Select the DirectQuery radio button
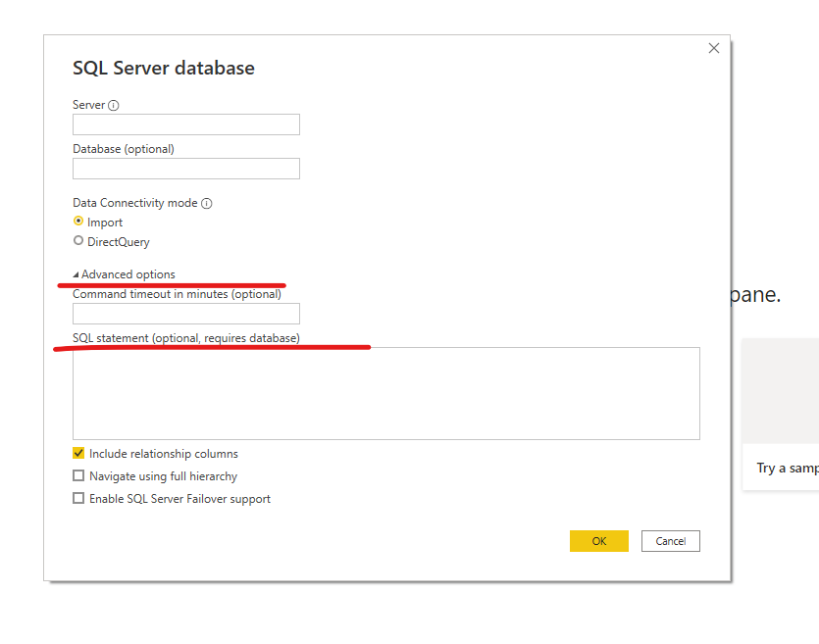The height and width of the screenshot is (644, 819). click(78, 240)
